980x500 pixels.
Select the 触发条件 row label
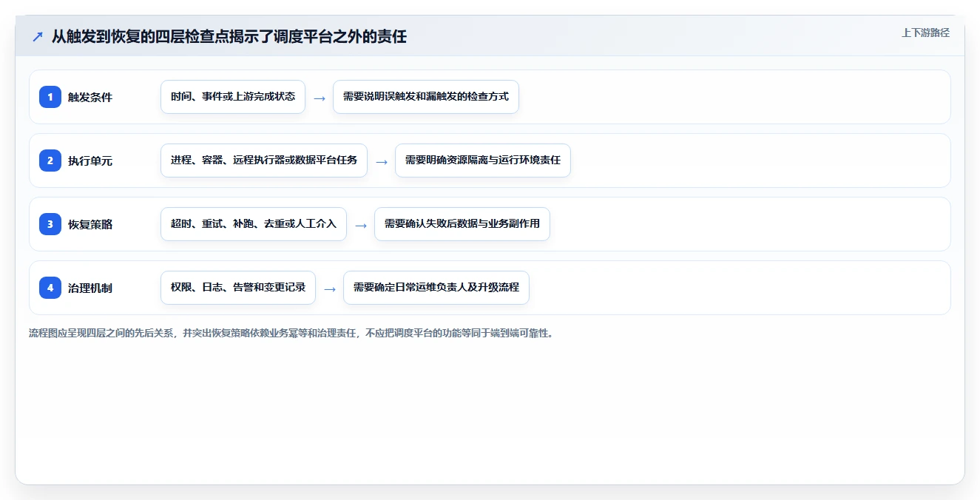(x=90, y=98)
